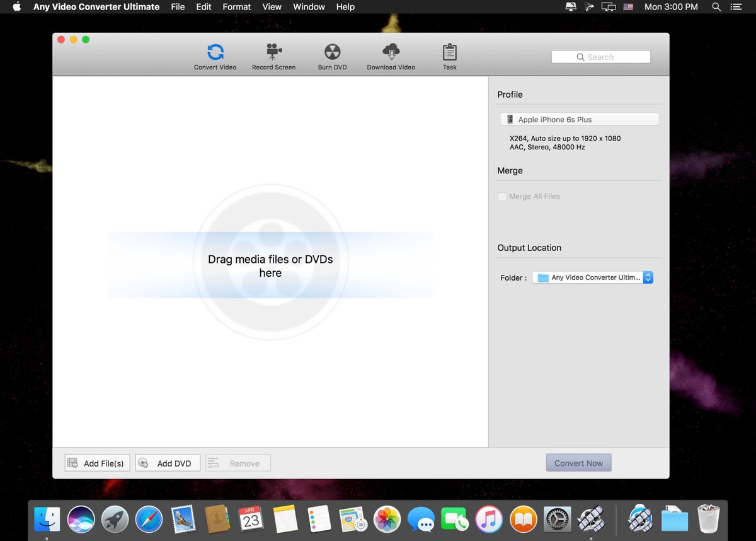This screenshot has height=541, width=756.
Task: Open the Burn DVD tool
Action: pyautogui.click(x=332, y=57)
